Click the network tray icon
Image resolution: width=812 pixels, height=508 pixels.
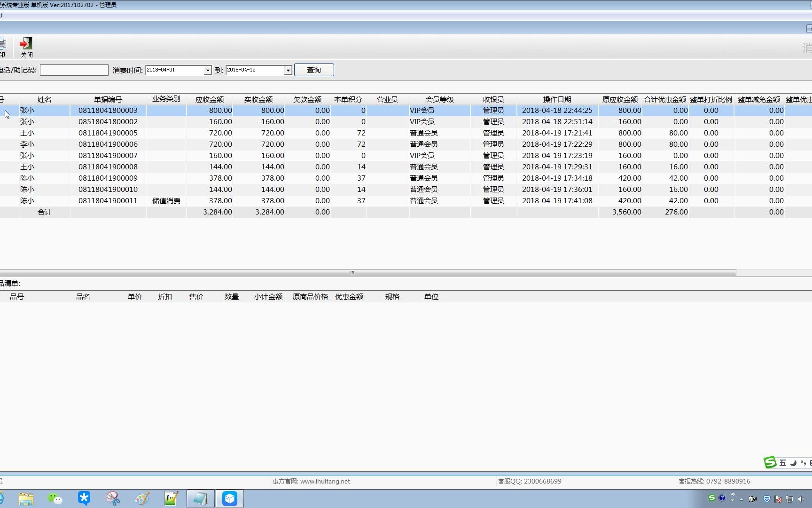789,499
